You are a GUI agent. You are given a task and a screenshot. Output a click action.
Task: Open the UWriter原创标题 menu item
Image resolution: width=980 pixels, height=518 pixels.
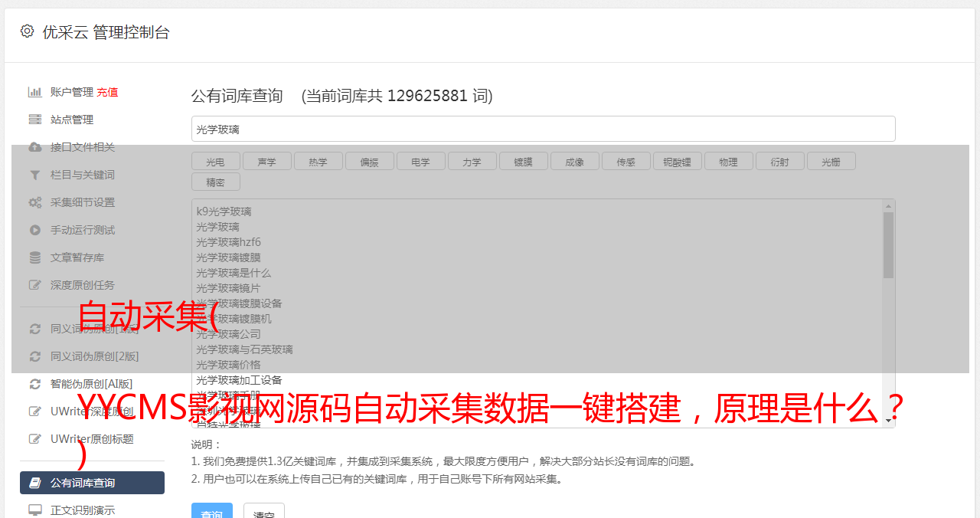pos(92,439)
